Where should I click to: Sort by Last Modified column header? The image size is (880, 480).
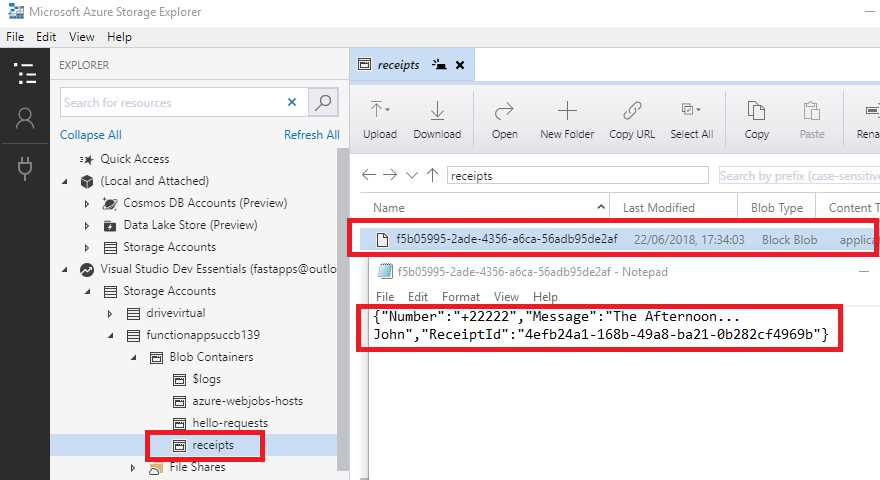673,208
